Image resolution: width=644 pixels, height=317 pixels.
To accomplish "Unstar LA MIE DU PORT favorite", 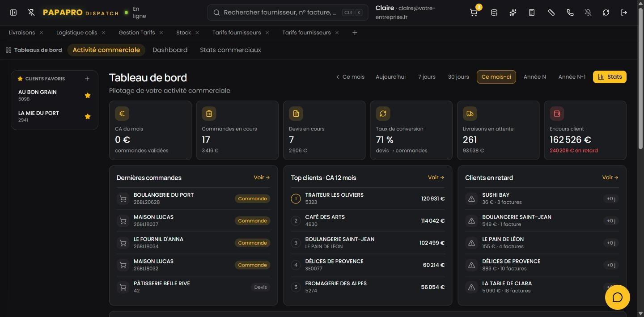I will (88, 116).
